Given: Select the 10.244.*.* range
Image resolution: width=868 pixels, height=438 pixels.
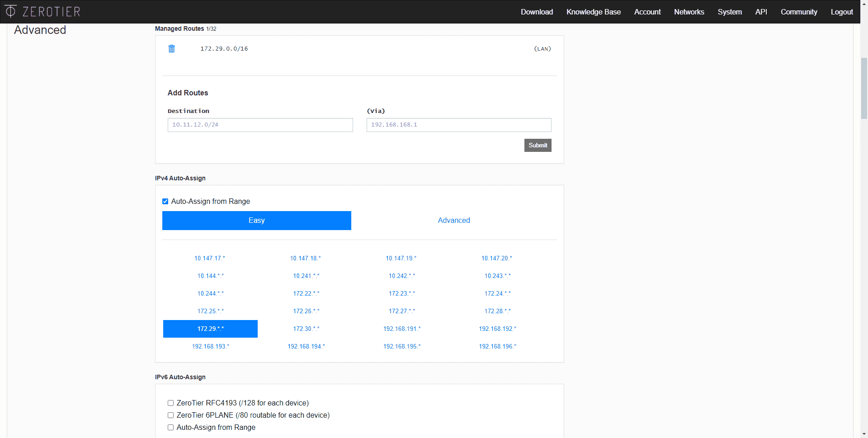Looking at the screenshot, I should coord(211,294).
